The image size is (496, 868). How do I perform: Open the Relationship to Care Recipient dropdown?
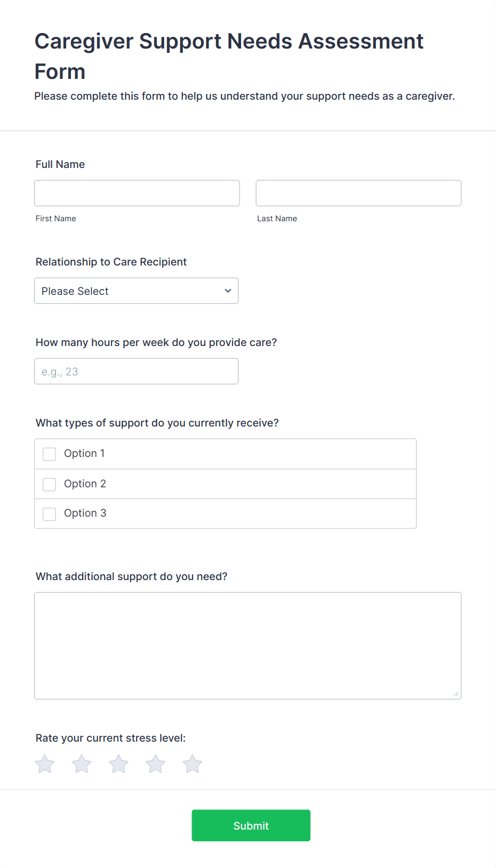coord(137,291)
